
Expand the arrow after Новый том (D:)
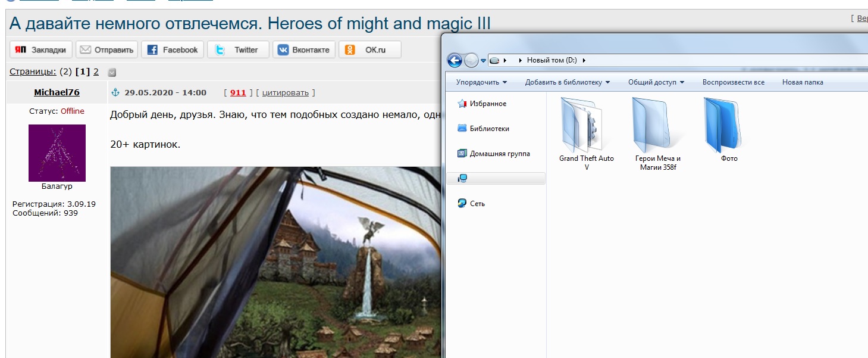point(584,60)
